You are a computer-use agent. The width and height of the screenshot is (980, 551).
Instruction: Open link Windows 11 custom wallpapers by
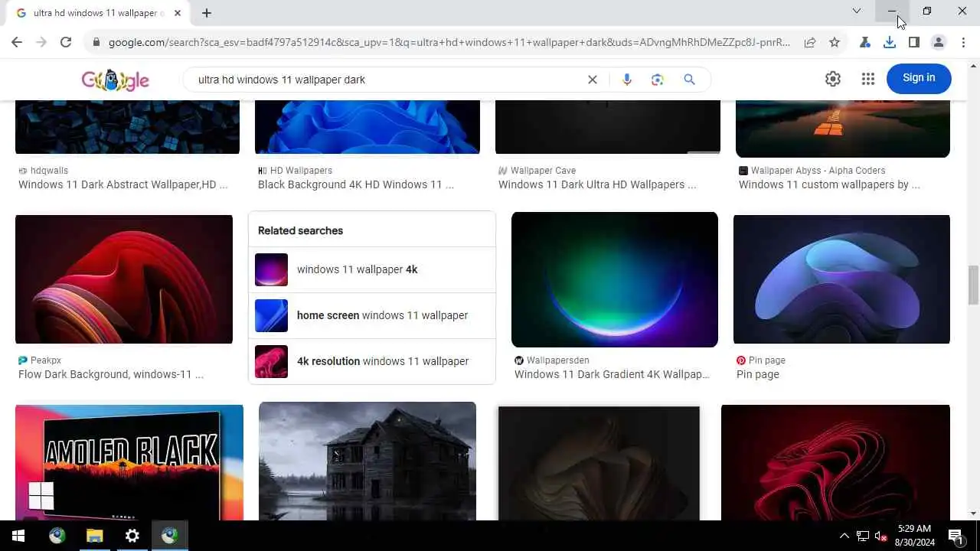click(829, 184)
